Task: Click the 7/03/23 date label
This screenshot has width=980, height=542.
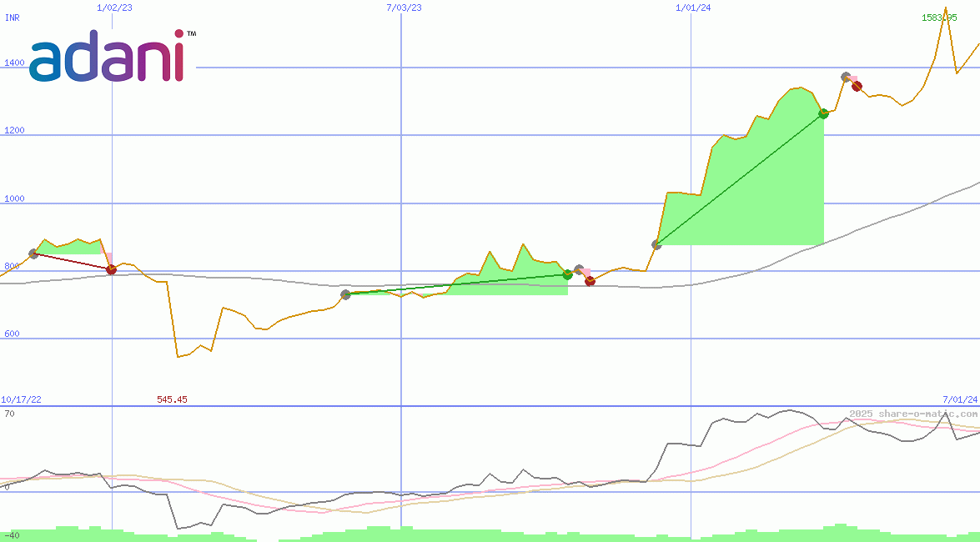Action: 404,8
